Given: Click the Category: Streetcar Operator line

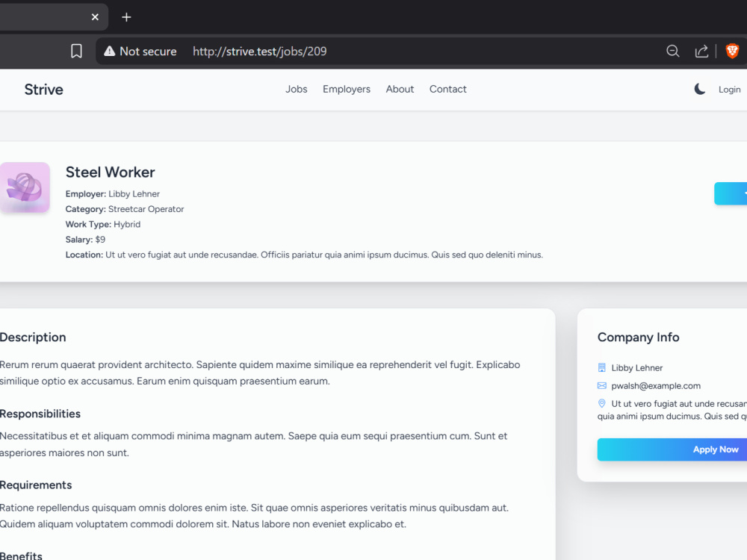Looking at the screenshot, I should click(x=124, y=209).
